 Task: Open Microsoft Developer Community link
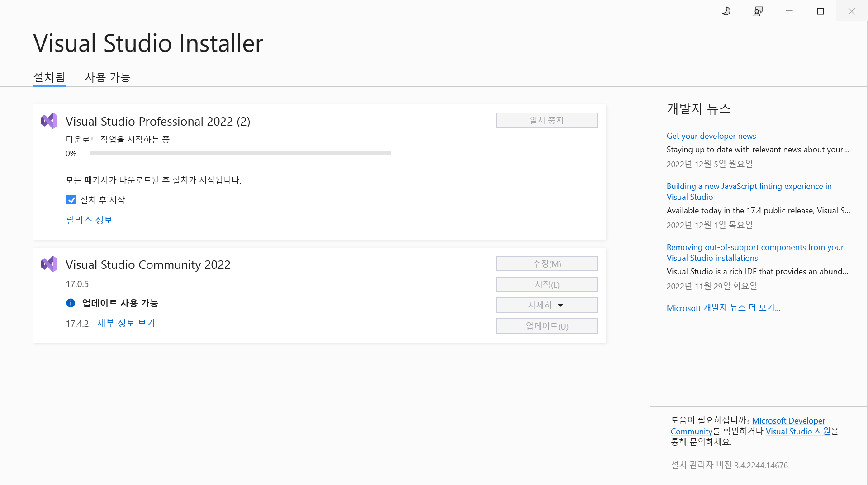pyautogui.click(x=788, y=420)
